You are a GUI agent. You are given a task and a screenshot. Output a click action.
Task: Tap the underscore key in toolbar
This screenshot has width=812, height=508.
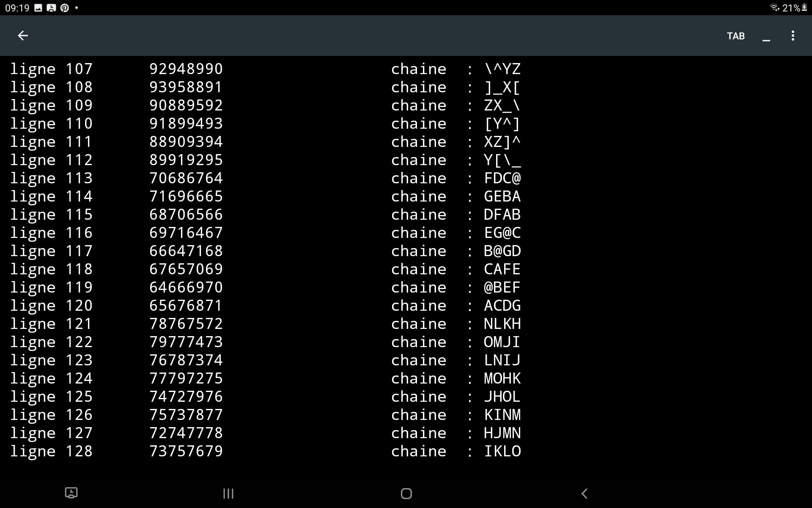(766, 36)
